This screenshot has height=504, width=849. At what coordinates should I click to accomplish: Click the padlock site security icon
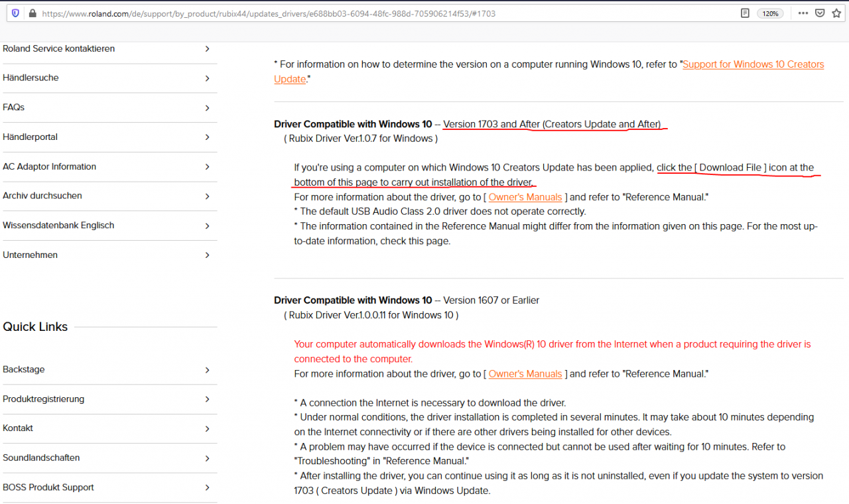click(x=33, y=13)
